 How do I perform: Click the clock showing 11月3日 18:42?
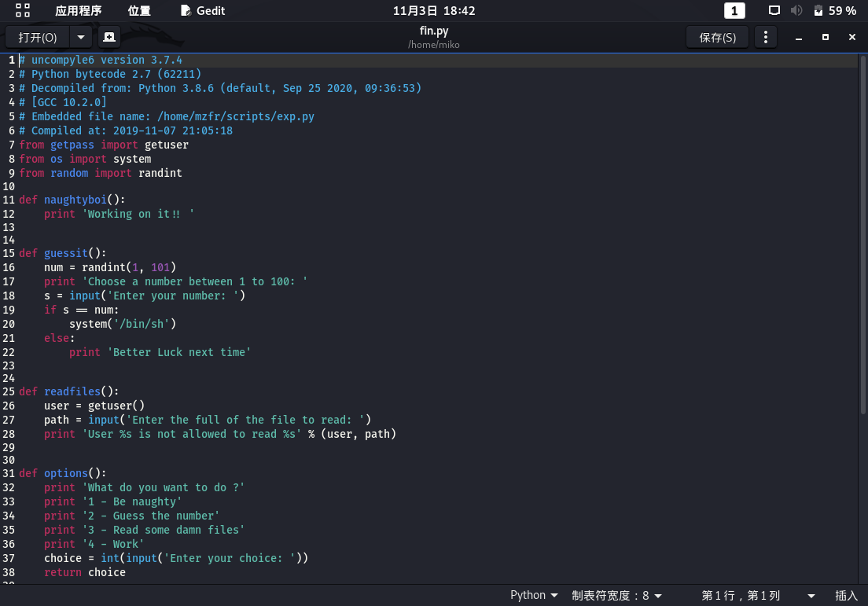[434, 10]
